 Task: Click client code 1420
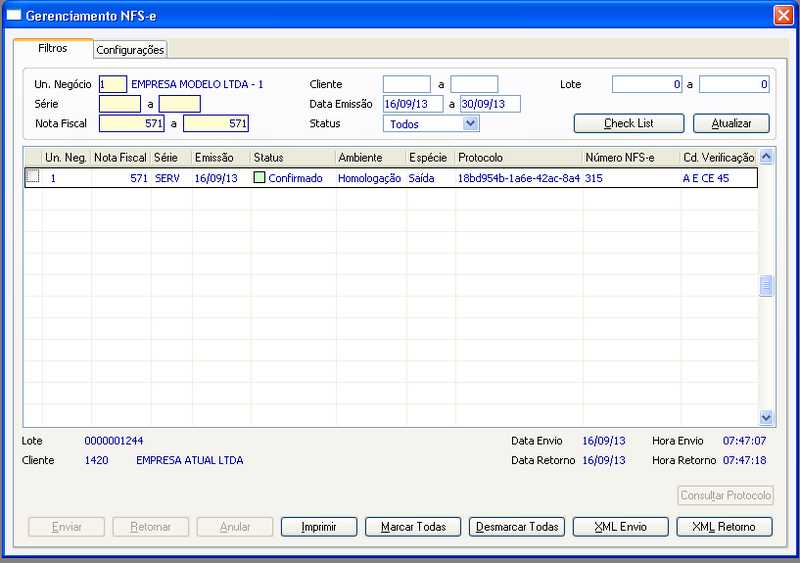[96, 460]
